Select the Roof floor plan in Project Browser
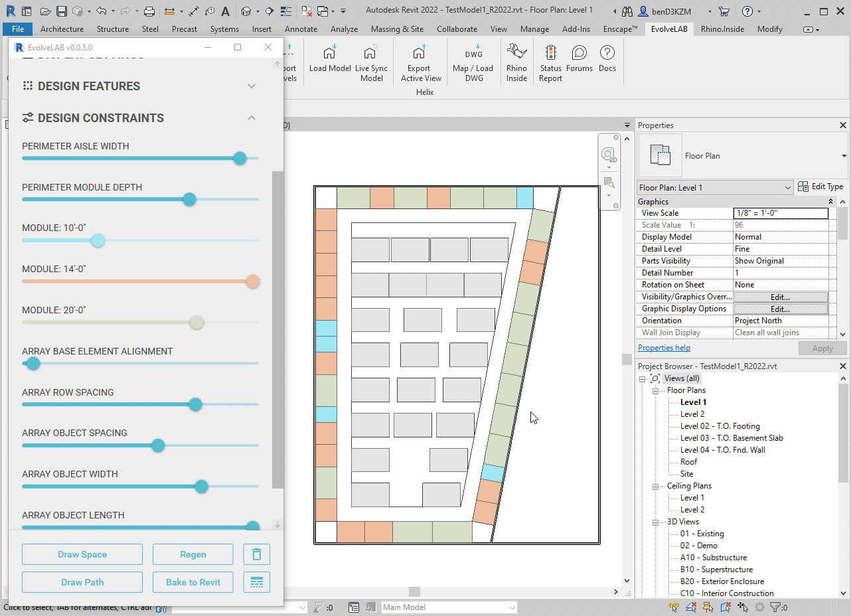The width and height of the screenshot is (851, 616). pyautogui.click(x=688, y=462)
